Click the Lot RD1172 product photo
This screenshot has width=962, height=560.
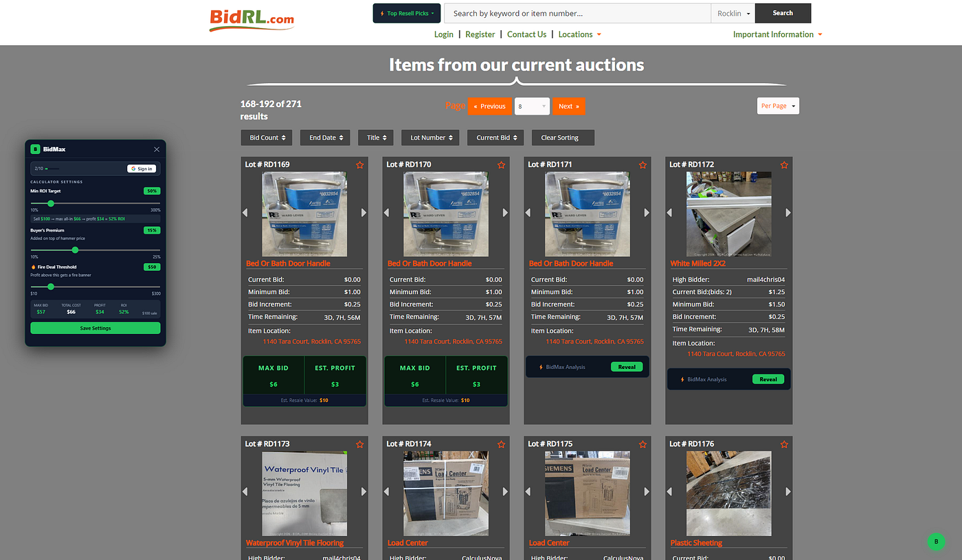click(x=729, y=214)
